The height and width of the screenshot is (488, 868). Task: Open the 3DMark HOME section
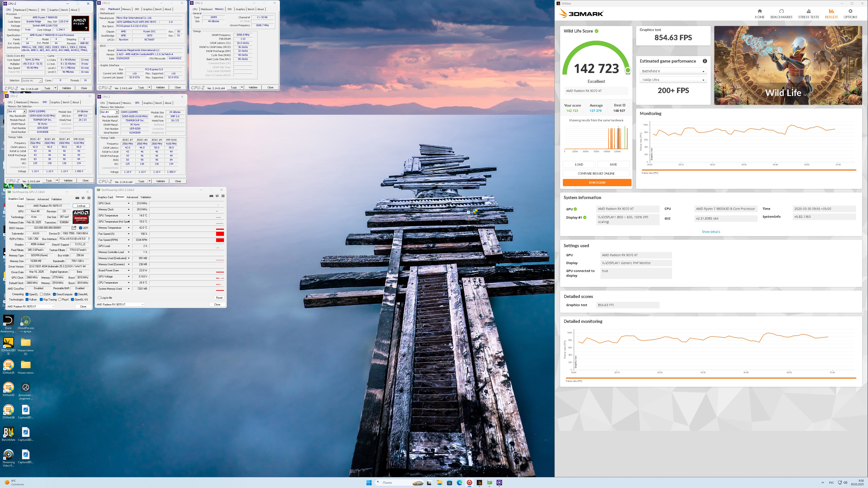(759, 14)
